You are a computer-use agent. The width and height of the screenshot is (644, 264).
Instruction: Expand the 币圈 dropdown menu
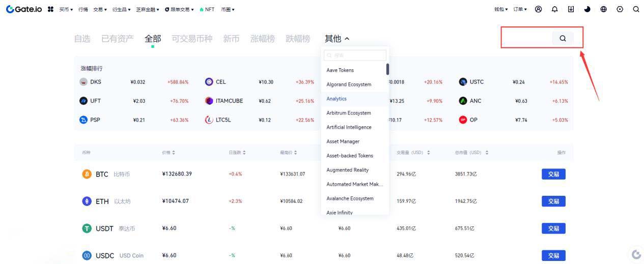point(228,9)
